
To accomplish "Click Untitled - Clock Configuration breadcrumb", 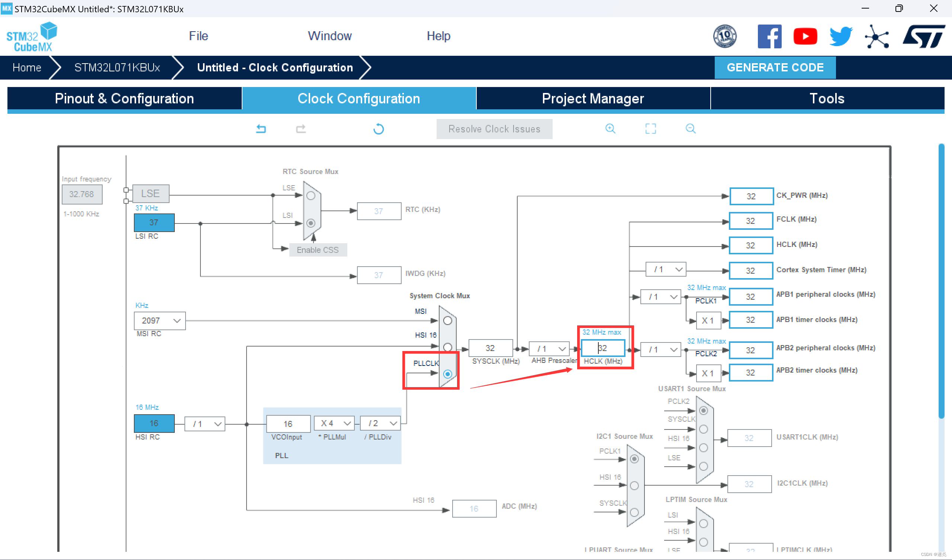I will pyautogui.click(x=275, y=68).
